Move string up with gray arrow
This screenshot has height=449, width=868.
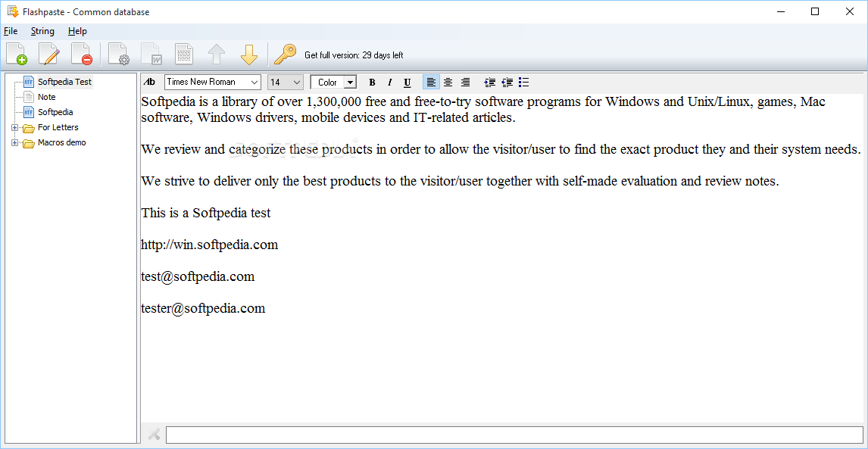(x=217, y=55)
